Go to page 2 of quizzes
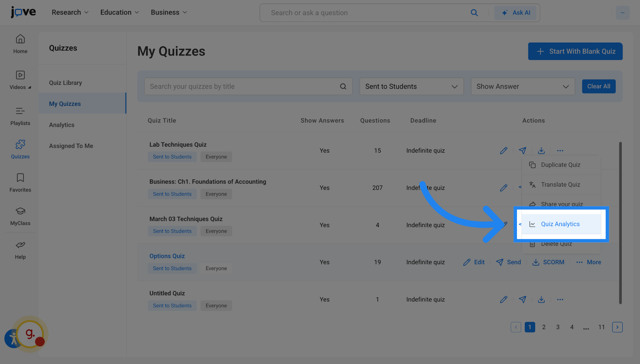The height and width of the screenshot is (364, 640). [544, 327]
